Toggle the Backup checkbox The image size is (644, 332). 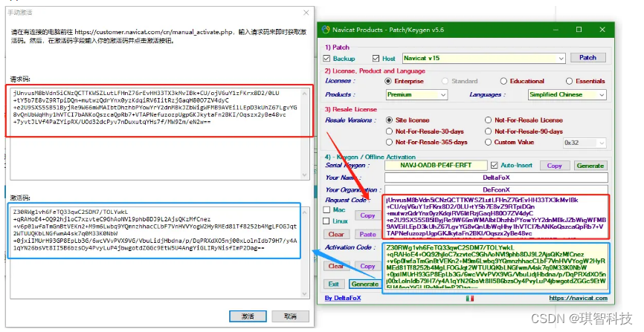click(327, 58)
